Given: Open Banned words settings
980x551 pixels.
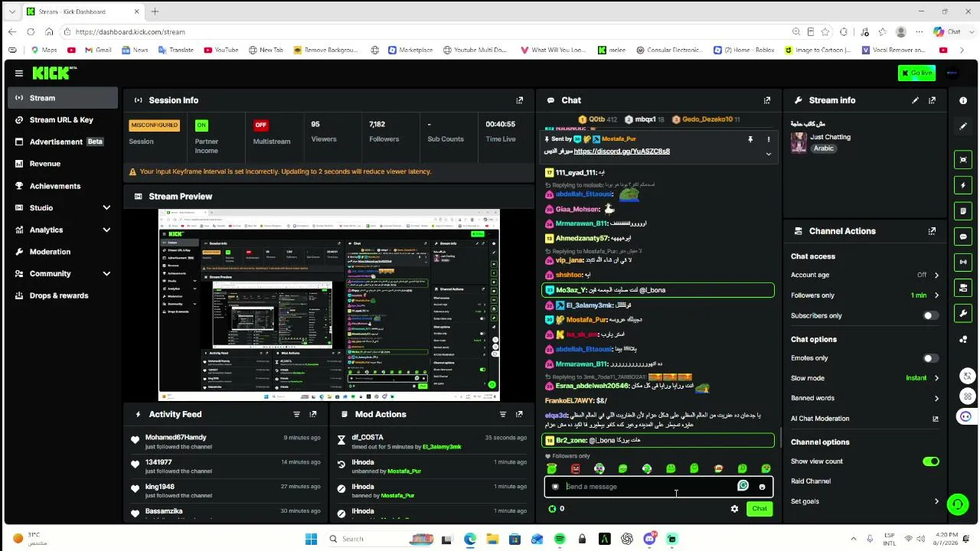Looking at the screenshot, I should (x=865, y=398).
